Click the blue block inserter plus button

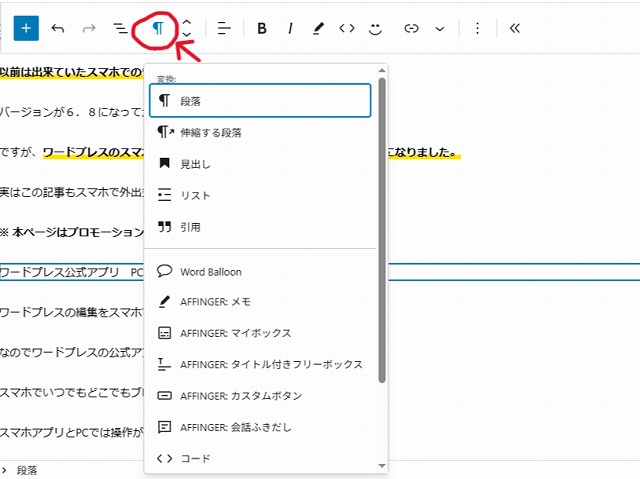pos(26,28)
